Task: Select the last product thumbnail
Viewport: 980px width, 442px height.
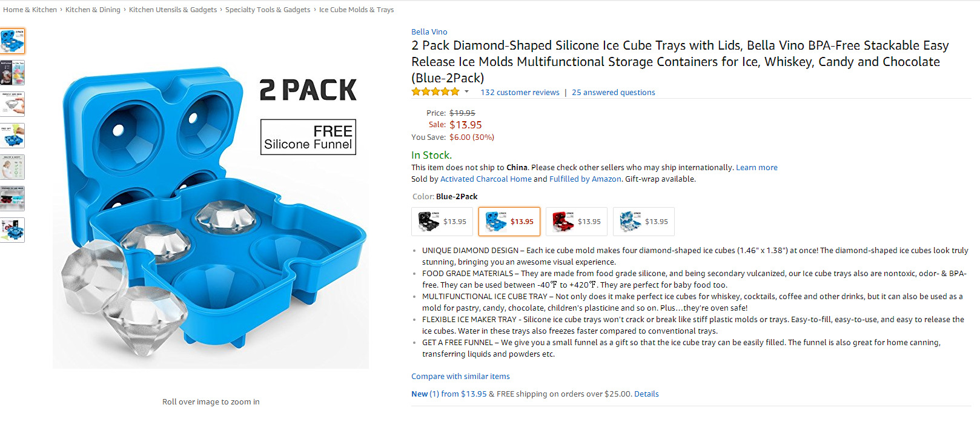Action: pos(12,230)
